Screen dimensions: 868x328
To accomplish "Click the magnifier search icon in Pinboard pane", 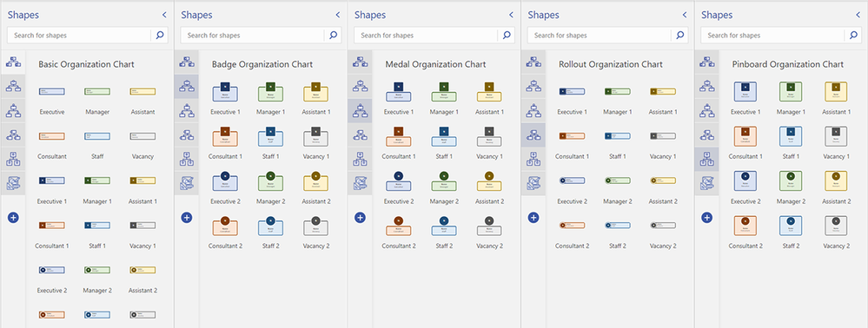I will click(x=853, y=36).
